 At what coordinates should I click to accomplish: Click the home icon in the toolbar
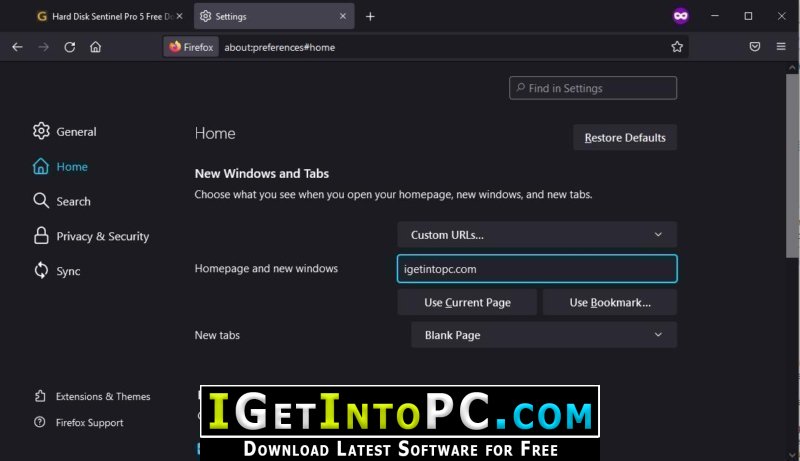[x=96, y=47]
